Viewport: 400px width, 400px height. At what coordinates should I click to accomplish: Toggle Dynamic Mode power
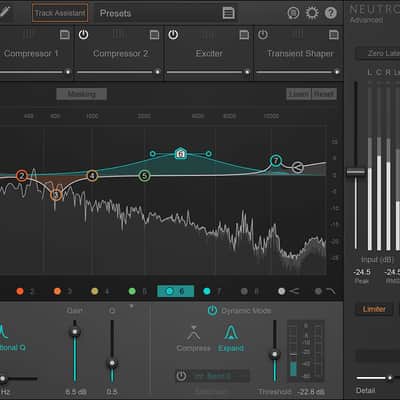[212, 310]
